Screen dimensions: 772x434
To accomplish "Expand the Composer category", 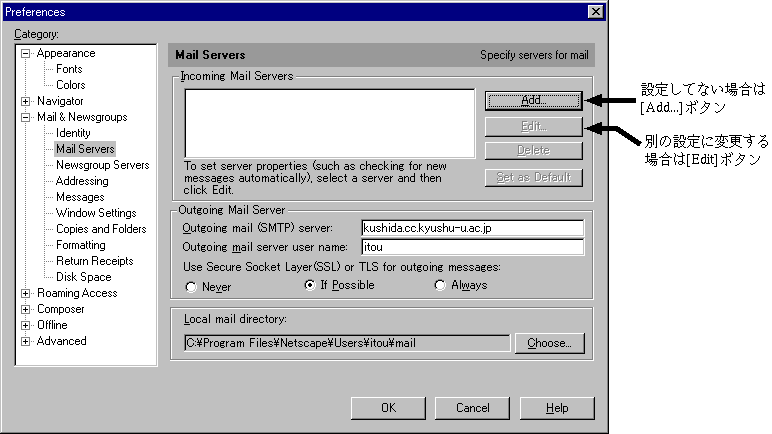I will 26,309.
